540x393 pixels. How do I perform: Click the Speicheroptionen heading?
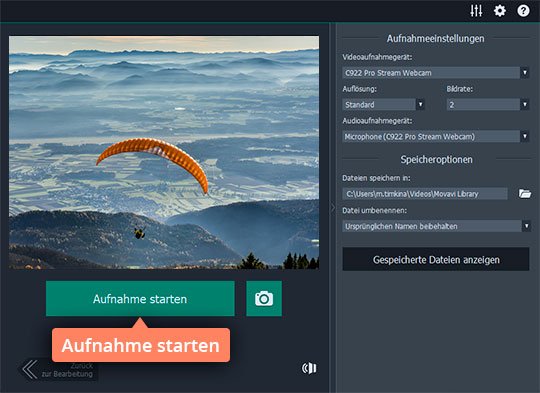point(436,159)
